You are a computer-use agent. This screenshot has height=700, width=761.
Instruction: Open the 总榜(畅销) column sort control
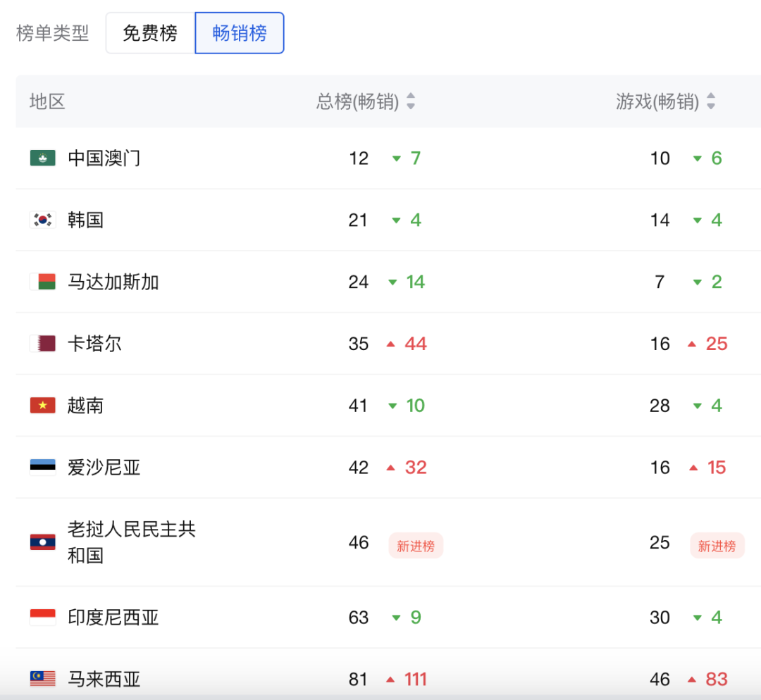point(409,101)
